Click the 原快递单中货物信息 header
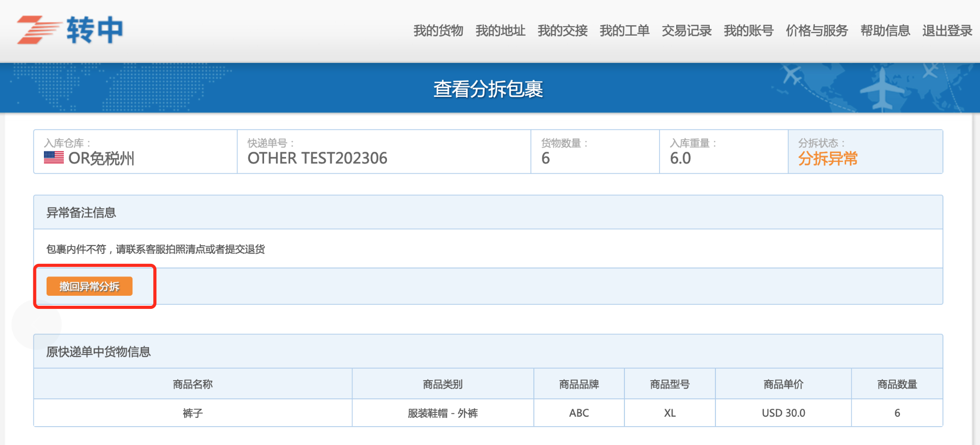The height and width of the screenshot is (445, 980). (488, 351)
